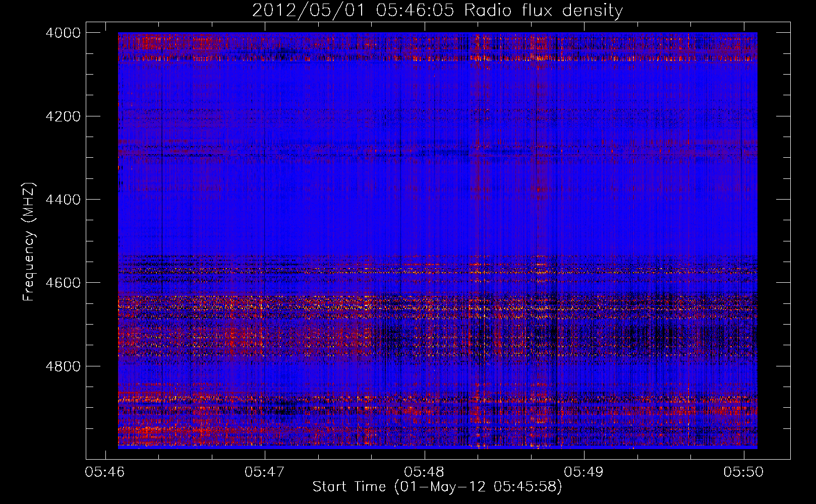This screenshot has width=816, height=504.
Task: Select the 4800 frequency tick label
Action: (63, 366)
